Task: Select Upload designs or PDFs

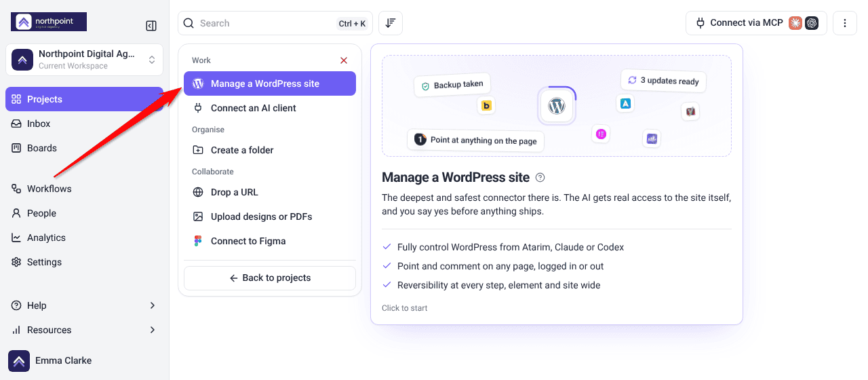Action: click(x=270, y=216)
